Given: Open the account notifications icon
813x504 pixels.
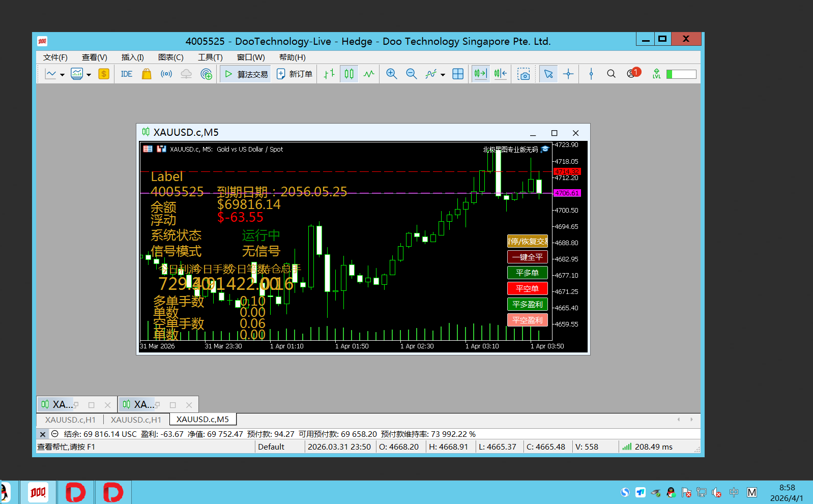Looking at the screenshot, I should pos(633,73).
